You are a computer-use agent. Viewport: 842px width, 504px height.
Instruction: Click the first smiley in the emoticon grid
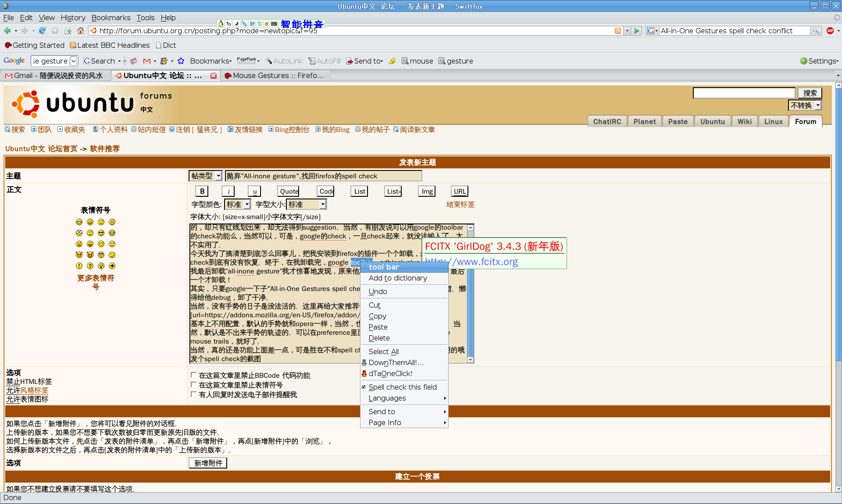(x=79, y=222)
